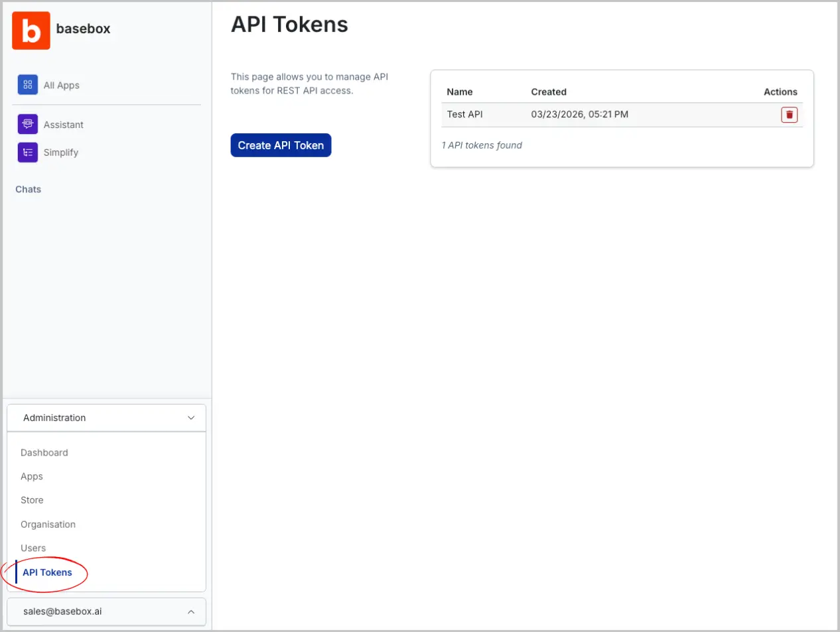Select API Tokens in sidebar
Image resolution: width=840 pixels, height=632 pixels.
point(47,572)
